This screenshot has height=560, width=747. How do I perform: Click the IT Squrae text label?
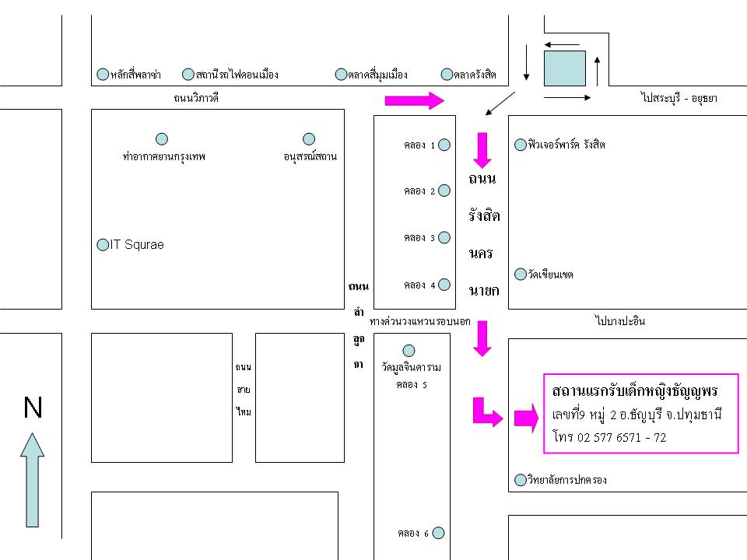pyautogui.click(x=137, y=245)
